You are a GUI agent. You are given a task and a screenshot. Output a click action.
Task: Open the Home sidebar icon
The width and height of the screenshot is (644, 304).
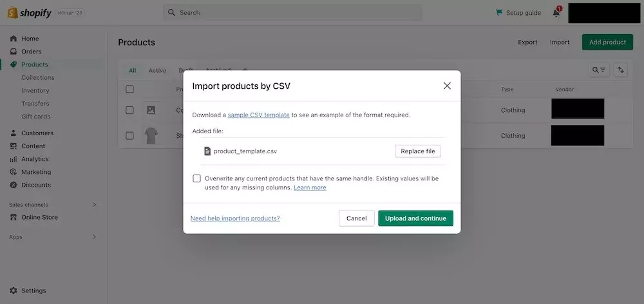14,39
